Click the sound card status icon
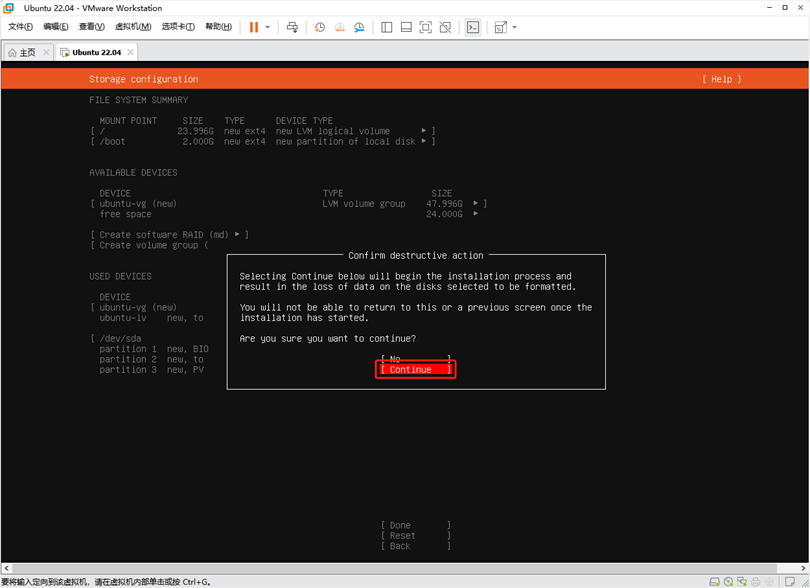 [x=769, y=582]
